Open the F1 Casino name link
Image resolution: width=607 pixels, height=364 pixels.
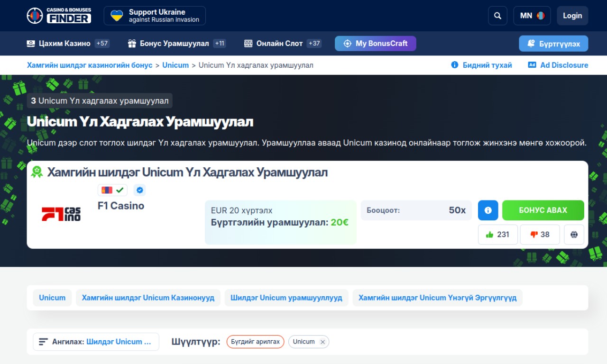click(121, 206)
